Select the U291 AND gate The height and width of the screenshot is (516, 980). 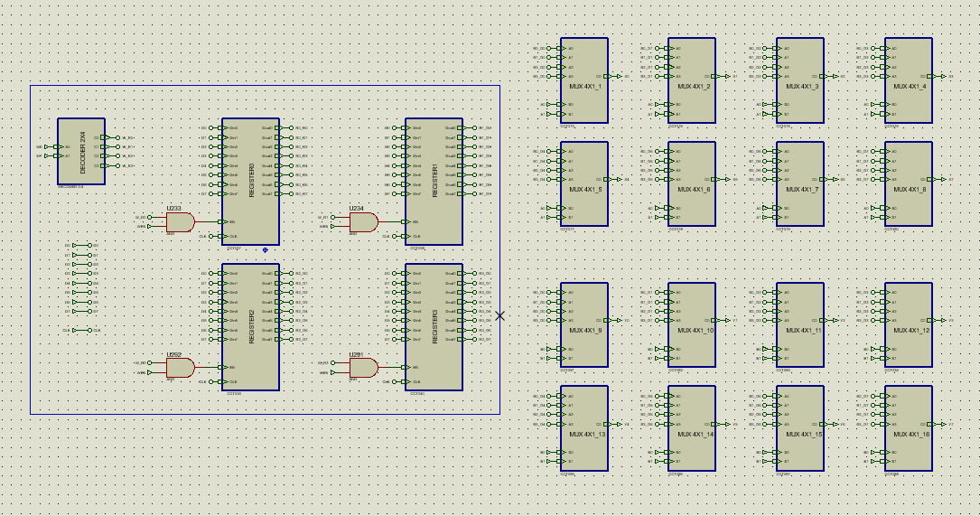pyautogui.click(x=363, y=367)
